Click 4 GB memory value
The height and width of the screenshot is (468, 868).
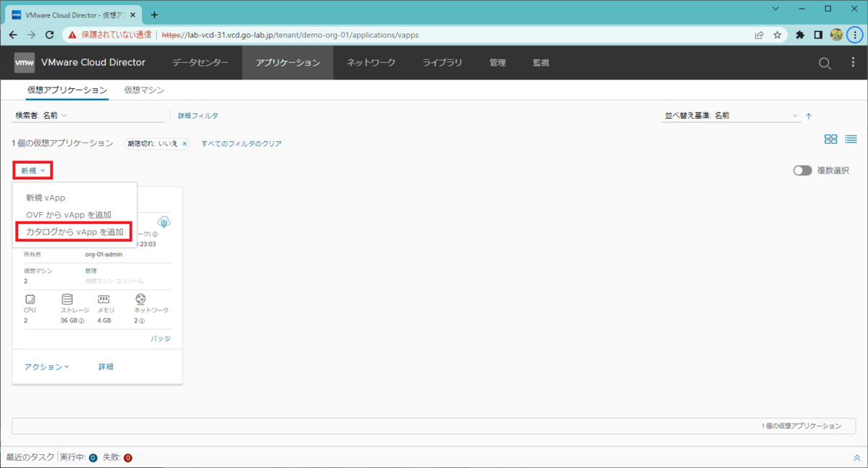[x=104, y=320]
